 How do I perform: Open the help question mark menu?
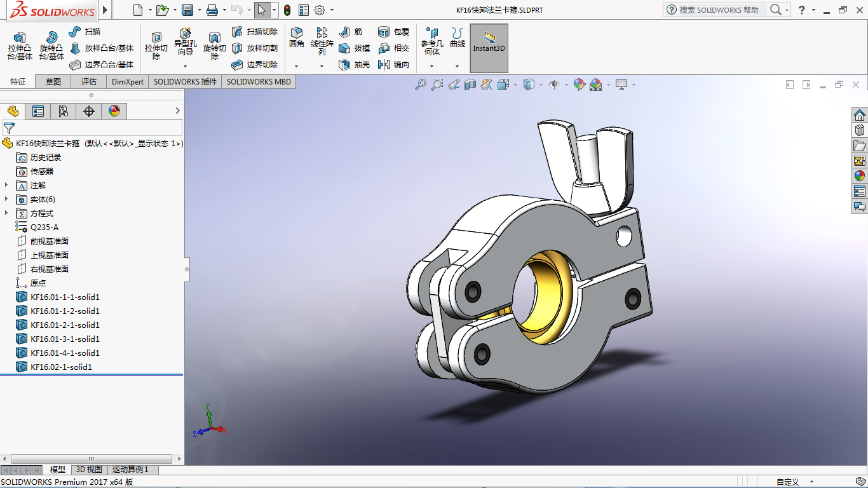coord(802,10)
